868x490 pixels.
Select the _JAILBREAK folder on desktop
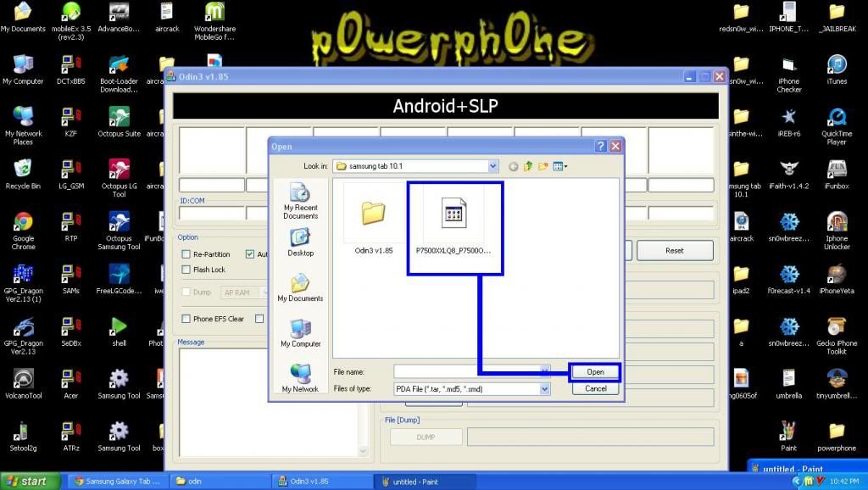[837, 17]
